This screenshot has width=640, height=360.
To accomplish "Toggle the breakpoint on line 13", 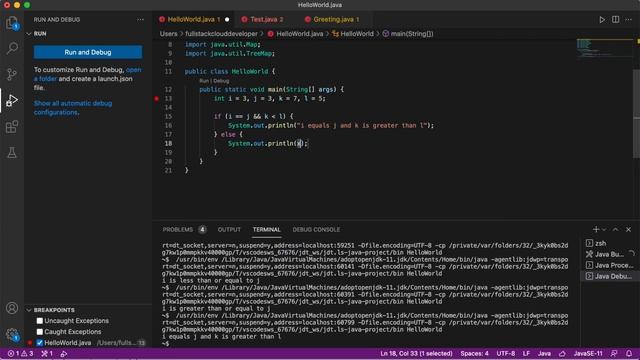I will [157, 98].
